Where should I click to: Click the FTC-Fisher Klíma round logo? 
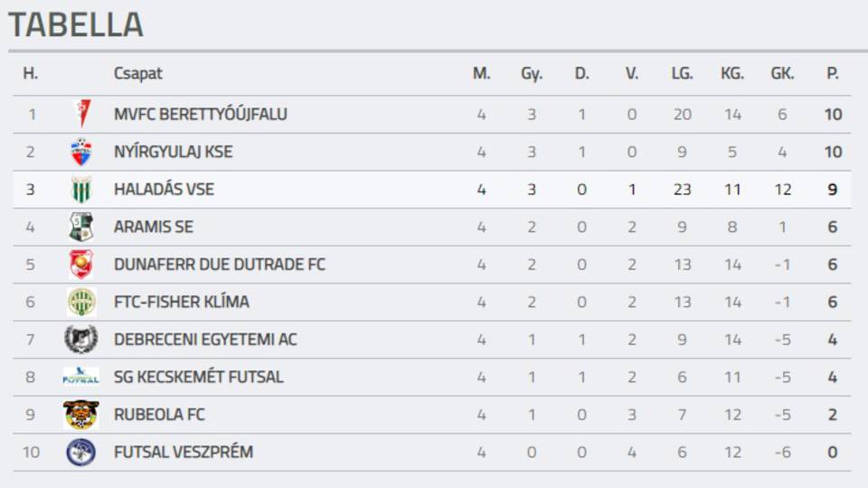tap(81, 302)
